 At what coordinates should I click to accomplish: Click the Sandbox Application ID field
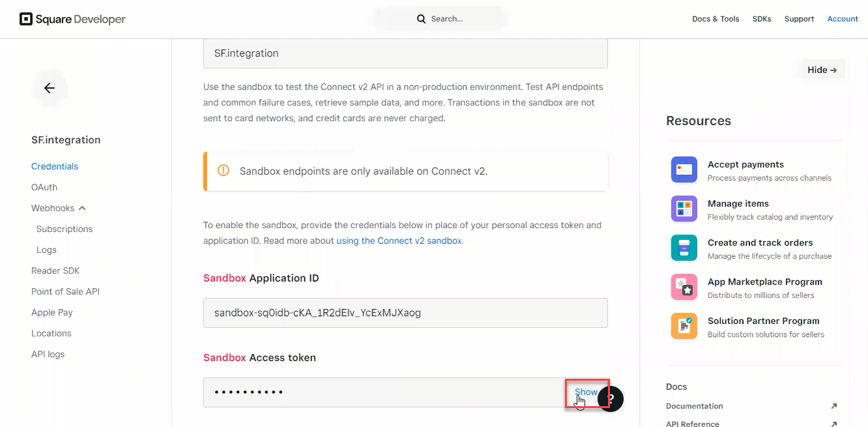point(405,313)
